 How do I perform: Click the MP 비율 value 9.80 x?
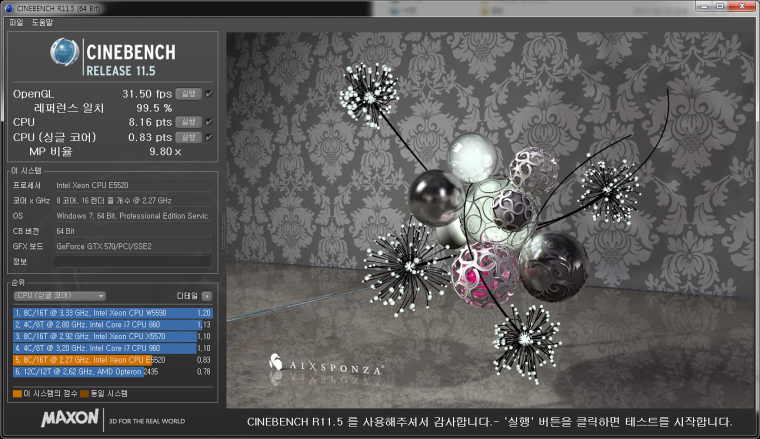[x=165, y=152]
